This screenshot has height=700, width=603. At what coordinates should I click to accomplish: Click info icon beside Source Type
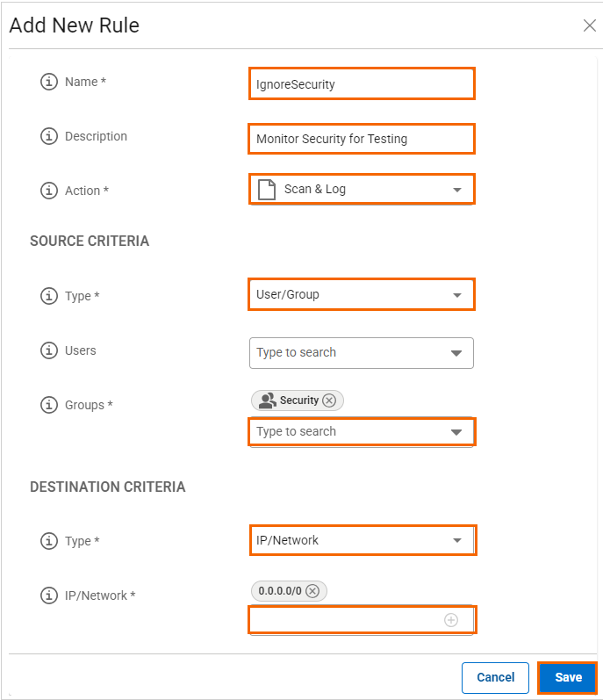point(49,296)
